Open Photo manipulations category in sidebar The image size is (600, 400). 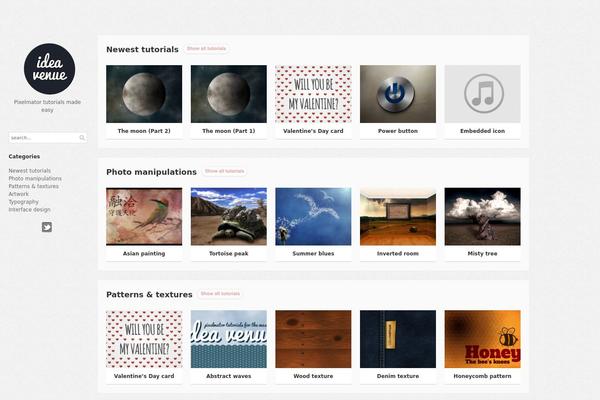(x=35, y=178)
